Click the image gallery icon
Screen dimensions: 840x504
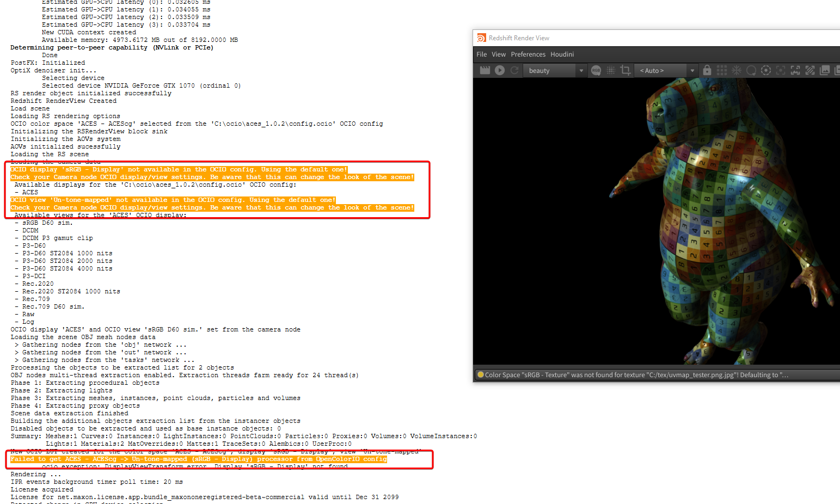coord(825,70)
